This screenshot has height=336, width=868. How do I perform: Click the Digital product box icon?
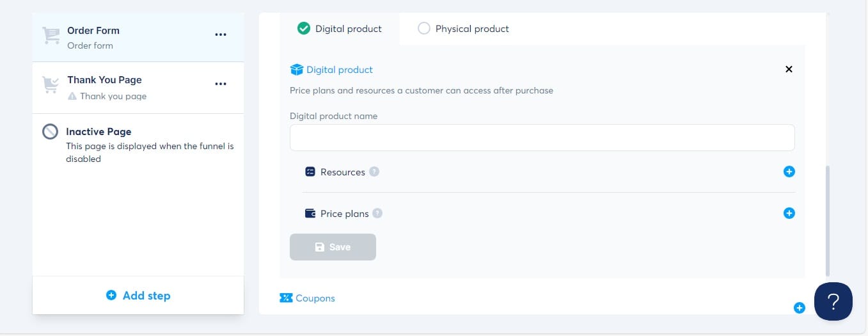296,69
